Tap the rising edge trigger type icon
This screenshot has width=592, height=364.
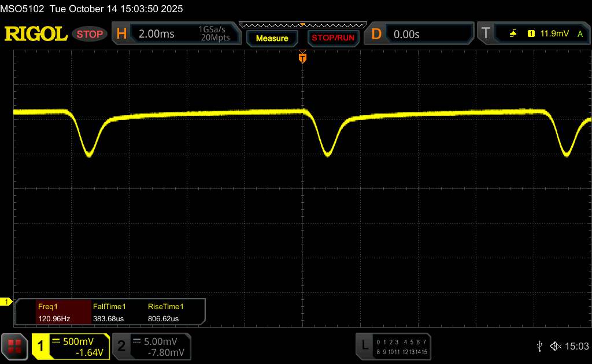[513, 34]
